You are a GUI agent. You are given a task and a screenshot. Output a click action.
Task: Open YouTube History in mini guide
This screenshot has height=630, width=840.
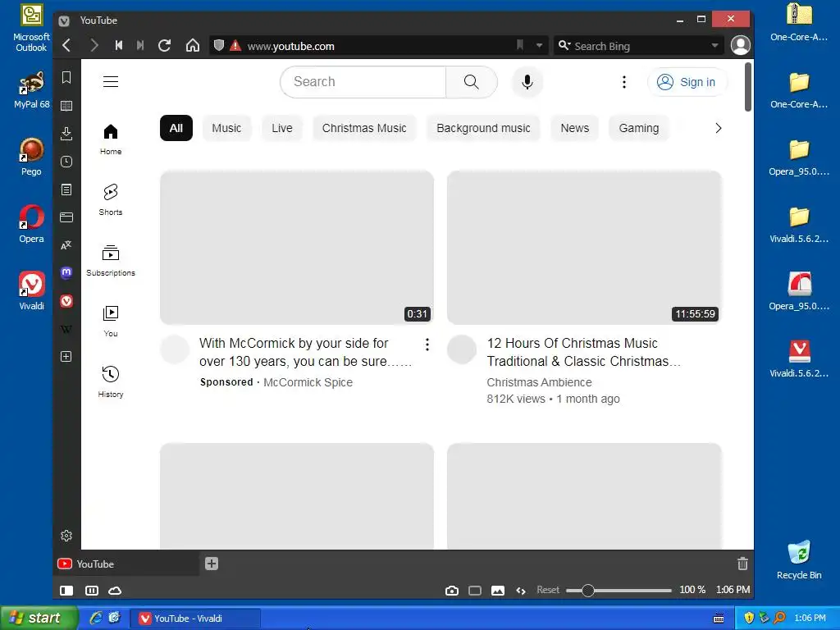pos(111,382)
